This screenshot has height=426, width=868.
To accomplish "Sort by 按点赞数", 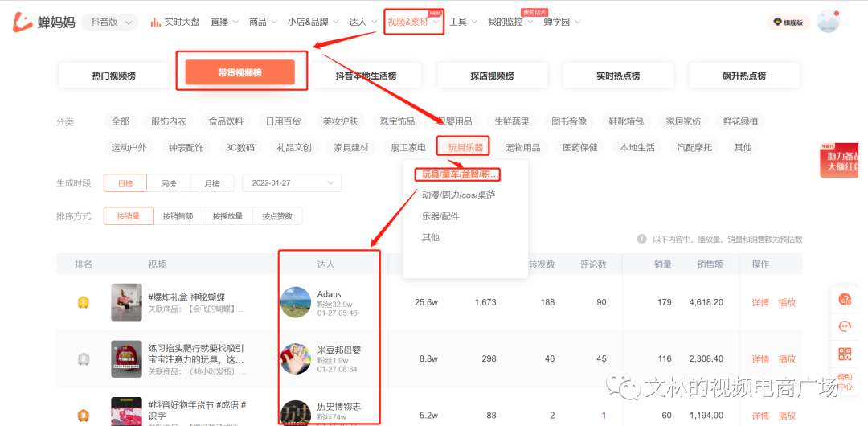I will tap(277, 216).
